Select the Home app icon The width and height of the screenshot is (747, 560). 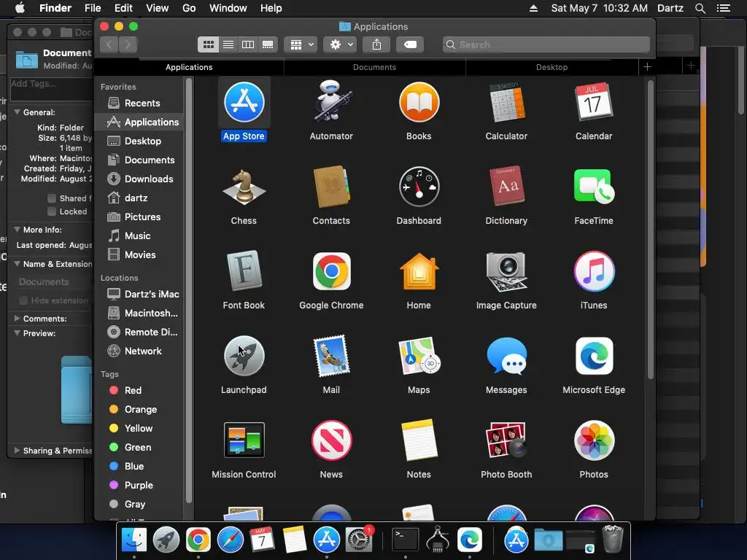(x=419, y=271)
